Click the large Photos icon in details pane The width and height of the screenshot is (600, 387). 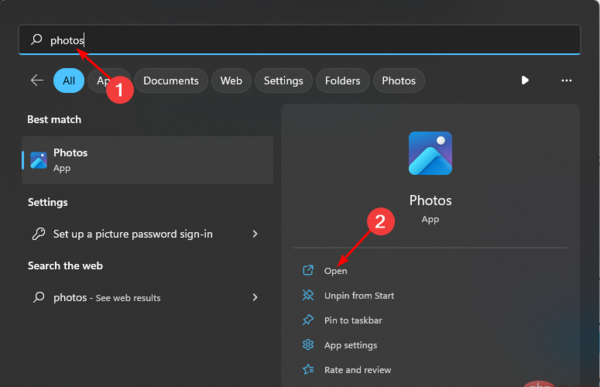point(430,153)
